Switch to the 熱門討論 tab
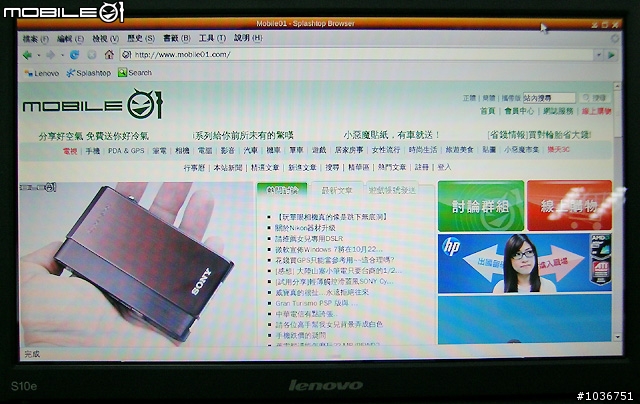Screen dimensions: 640x404 click(x=282, y=190)
